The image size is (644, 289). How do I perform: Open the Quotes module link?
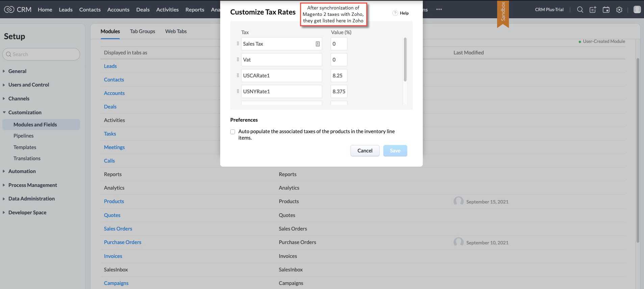click(x=112, y=215)
